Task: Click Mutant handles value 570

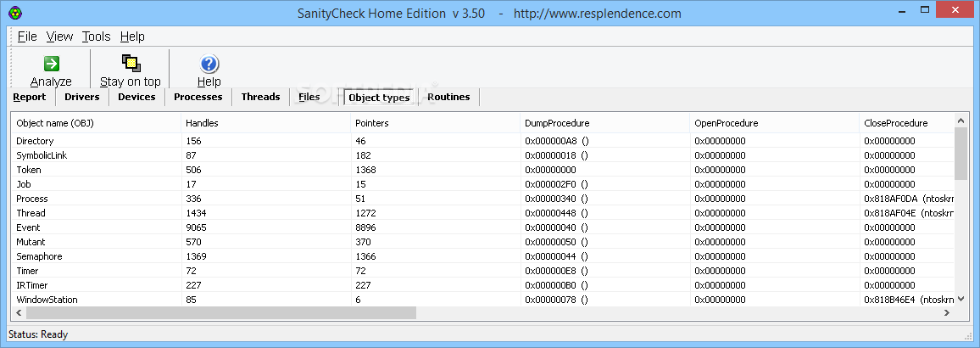Action: click(x=194, y=242)
